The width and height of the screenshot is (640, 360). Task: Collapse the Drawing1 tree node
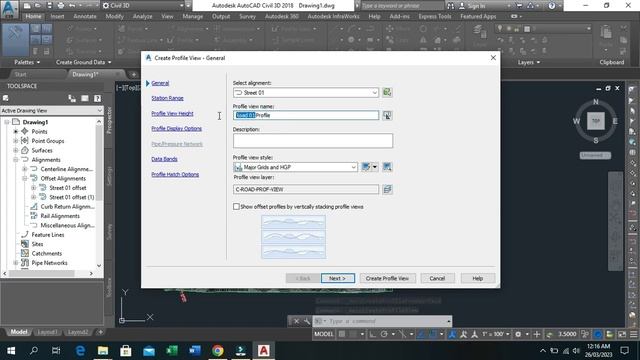coord(7,122)
